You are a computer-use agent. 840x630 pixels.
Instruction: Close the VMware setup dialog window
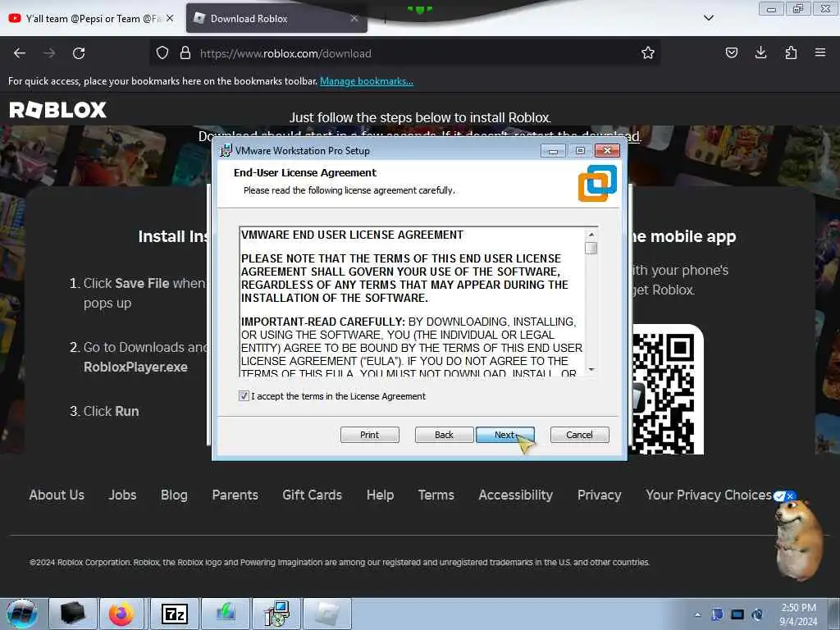pos(607,151)
